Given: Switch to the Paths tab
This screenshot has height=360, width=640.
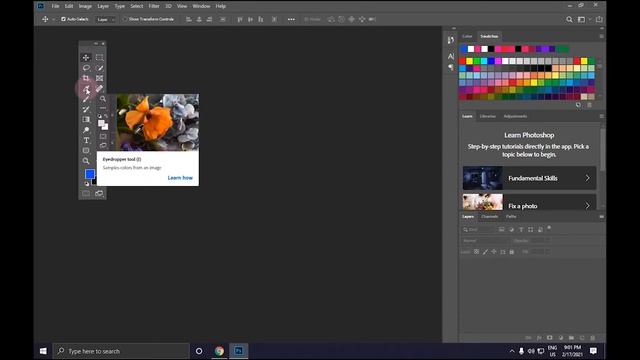Looking at the screenshot, I should 511,217.
